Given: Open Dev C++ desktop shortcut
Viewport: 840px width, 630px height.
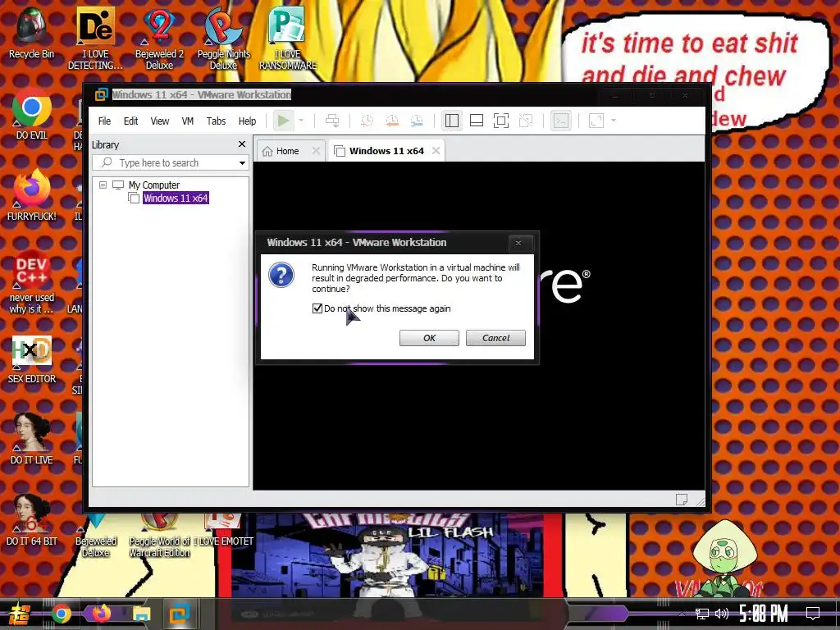Looking at the screenshot, I should tap(32, 282).
